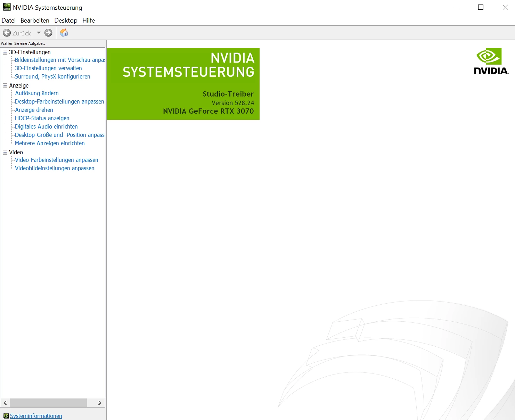Open Mehrere Anzeigen einrichten

50,143
